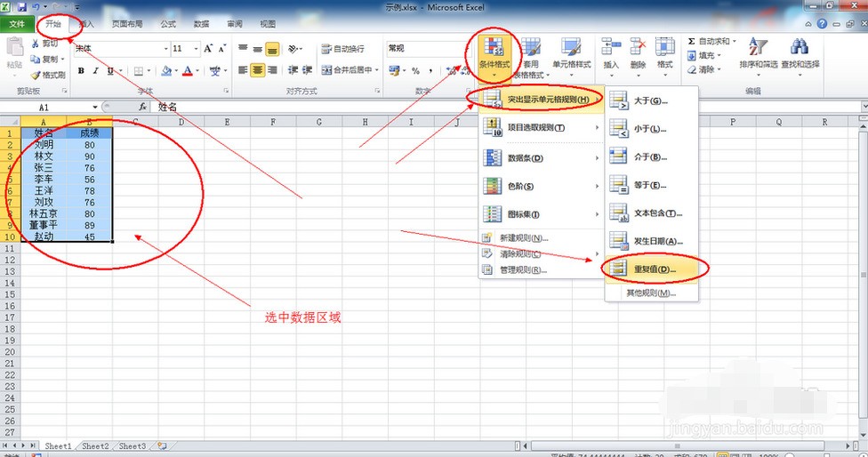Open the Name Box A1 dropdown arrow
Screen dimensions: 868x457
(94, 107)
